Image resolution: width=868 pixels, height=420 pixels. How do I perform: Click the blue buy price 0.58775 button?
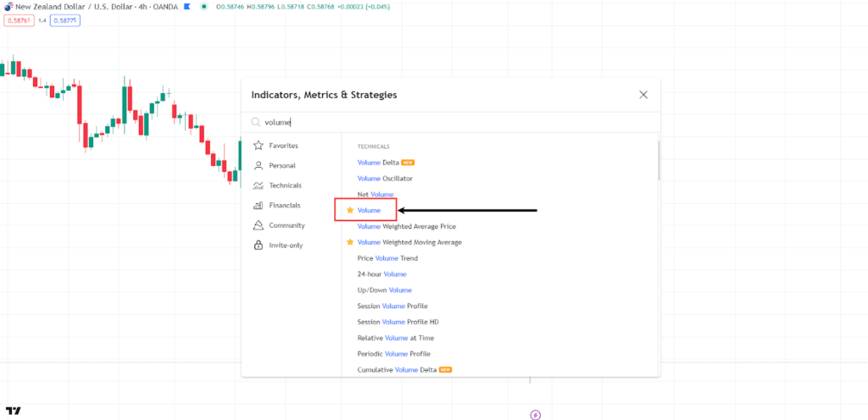pos(65,19)
